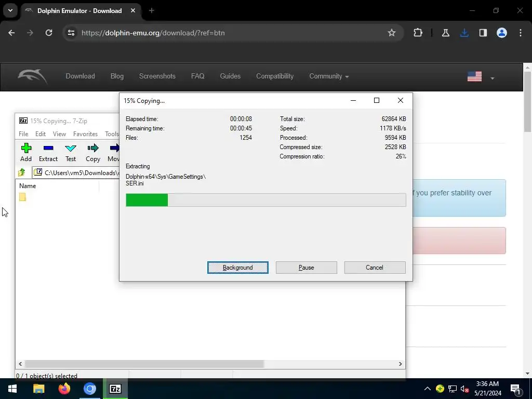Bookmark this page with the star icon

tap(392, 33)
